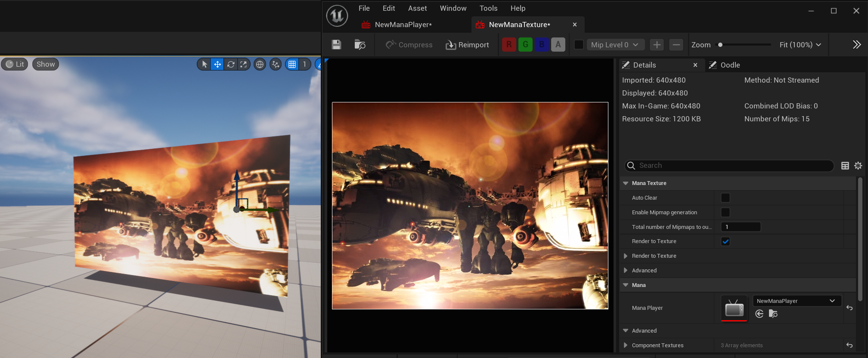Viewport: 868px width, 358px height.
Task: Open the Lit view mode button
Action: [15, 64]
